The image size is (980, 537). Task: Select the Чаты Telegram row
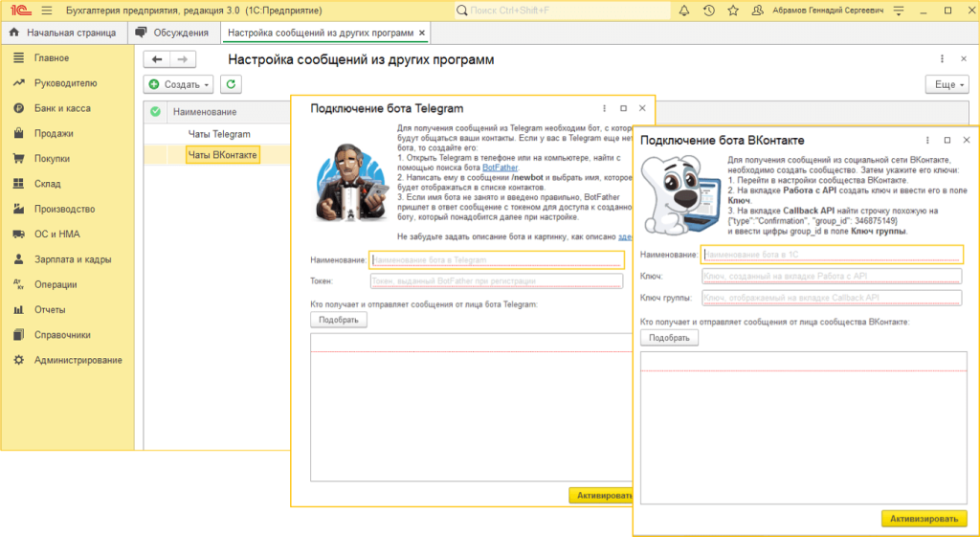tap(217, 134)
